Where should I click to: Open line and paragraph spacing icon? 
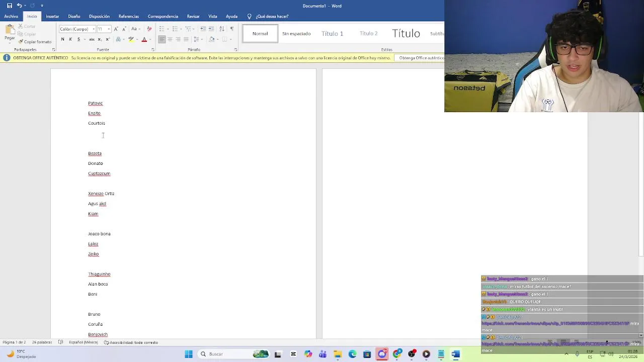196,39
